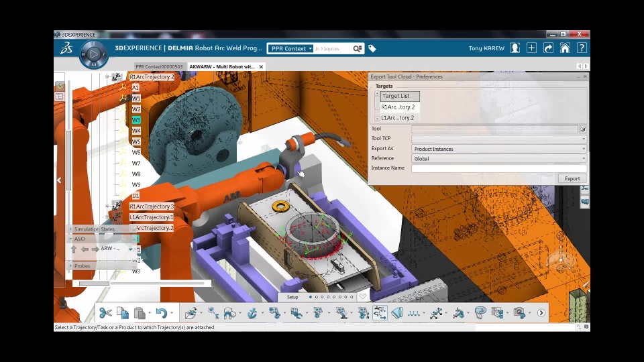Close the Export Tool Cloud Preferences panel

pos(585,76)
